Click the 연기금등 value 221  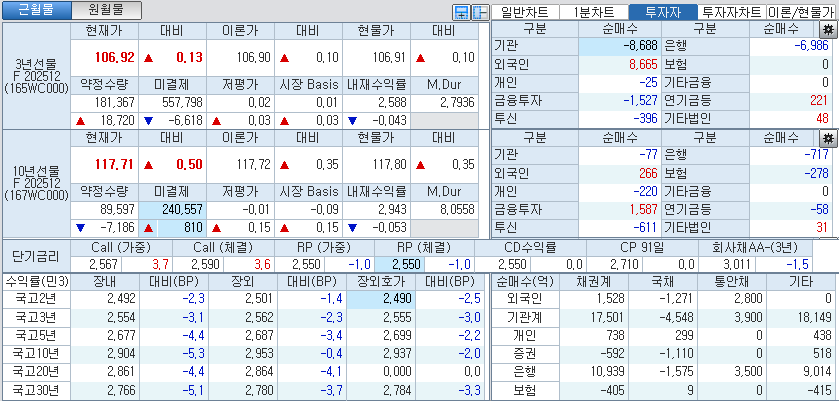click(x=820, y=101)
